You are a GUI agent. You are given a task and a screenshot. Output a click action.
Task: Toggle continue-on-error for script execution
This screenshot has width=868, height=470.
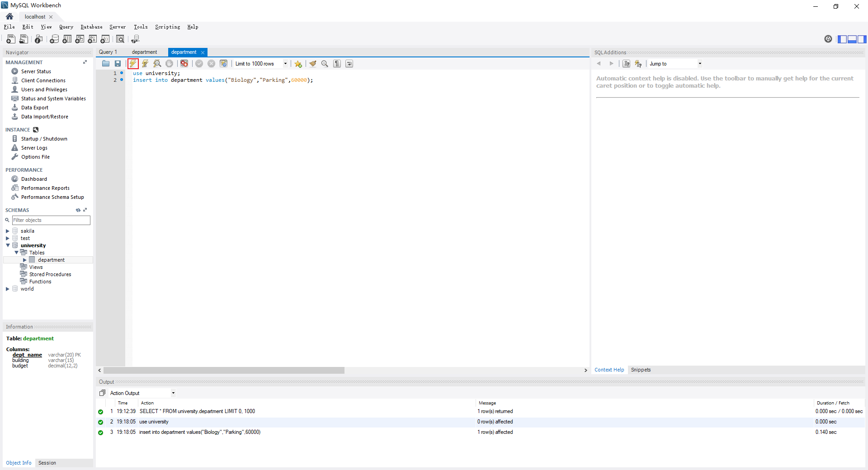tap(184, 64)
